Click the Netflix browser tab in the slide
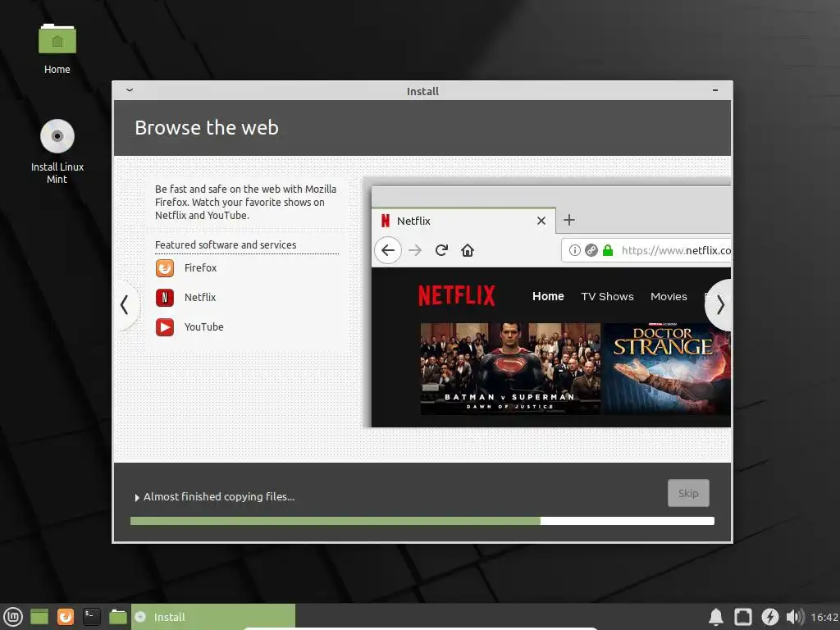 [463, 221]
